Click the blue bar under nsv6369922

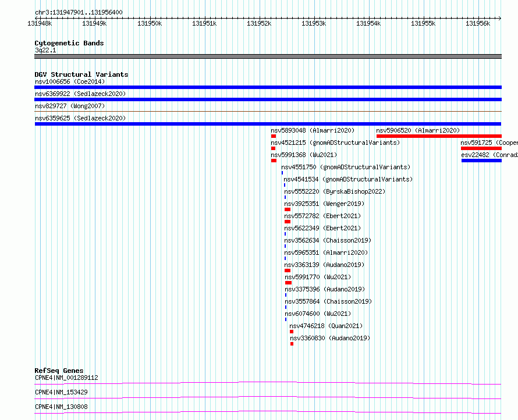coord(268,99)
